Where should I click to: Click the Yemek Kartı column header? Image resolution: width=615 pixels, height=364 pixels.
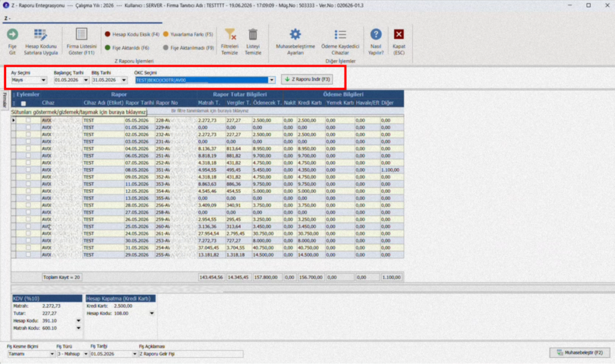340,103
